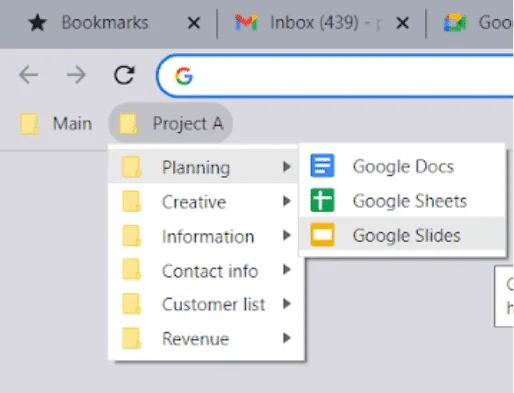Expand the Contact info folder arrow
Image resolution: width=514 pixels, height=393 pixels.
[286, 269]
